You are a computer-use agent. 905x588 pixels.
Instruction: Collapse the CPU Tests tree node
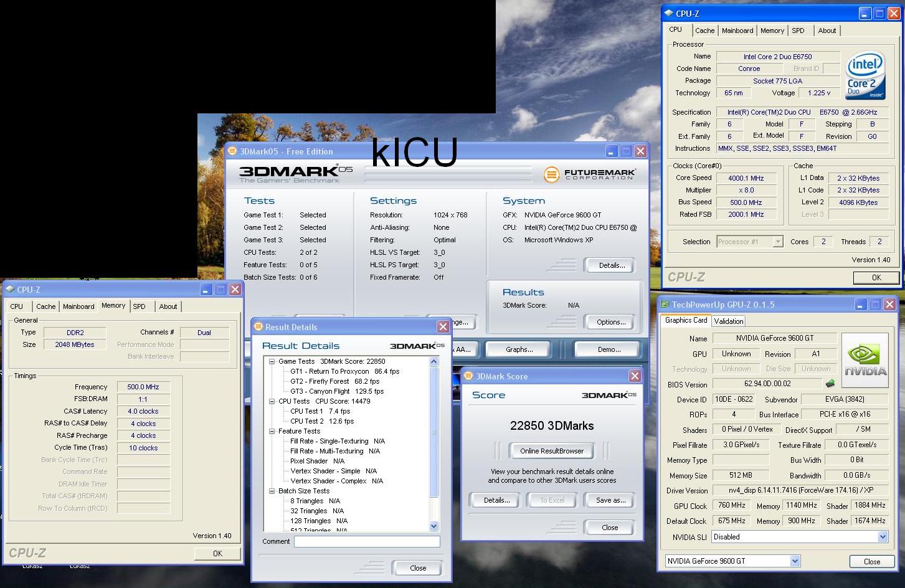pyautogui.click(x=272, y=401)
